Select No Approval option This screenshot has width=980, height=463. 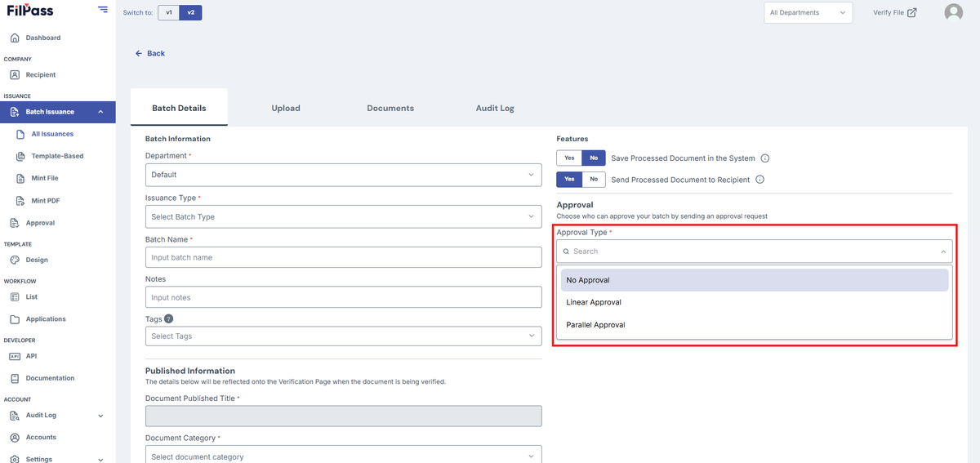tap(755, 280)
